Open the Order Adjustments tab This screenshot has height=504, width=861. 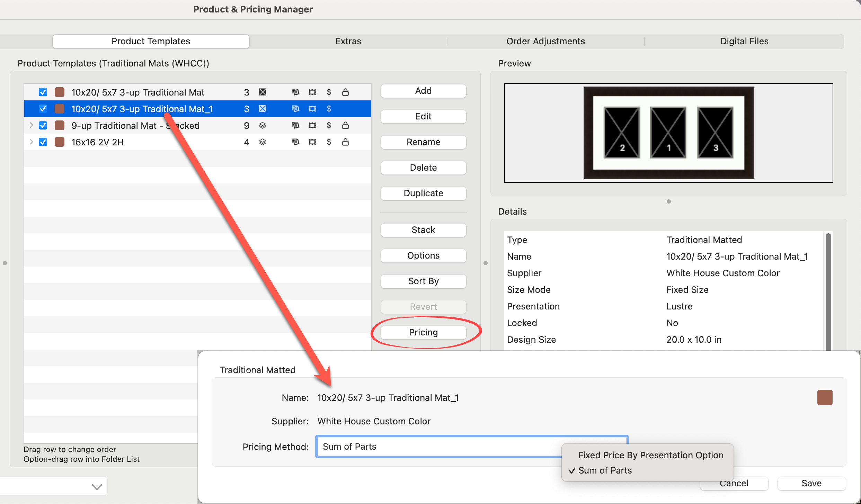(545, 41)
